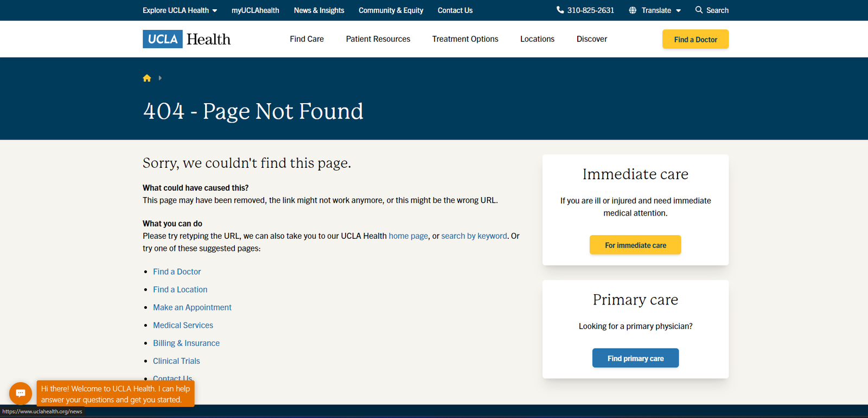Image resolution: width=868 pixels, height=418 pixels.
Task: Open the Make an Appointment link
Action: point(192,307)
